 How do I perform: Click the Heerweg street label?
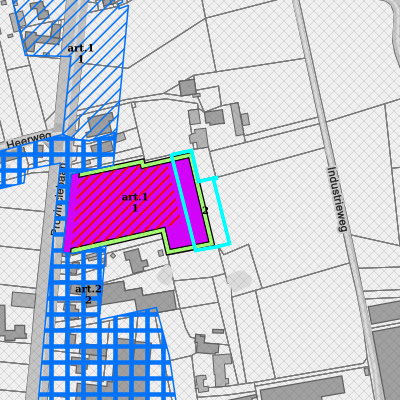click(x=29, y=141)
